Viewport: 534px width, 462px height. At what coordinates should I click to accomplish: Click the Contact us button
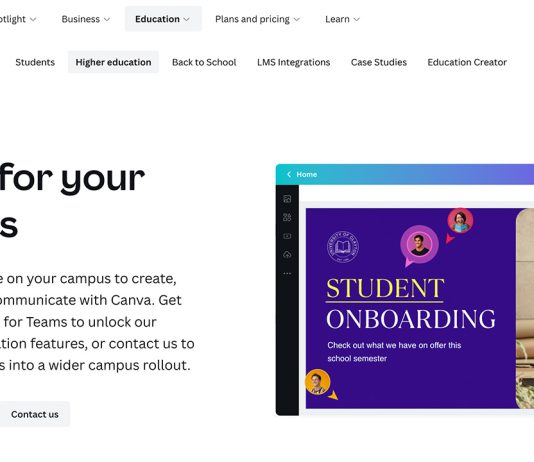[35, 414]
